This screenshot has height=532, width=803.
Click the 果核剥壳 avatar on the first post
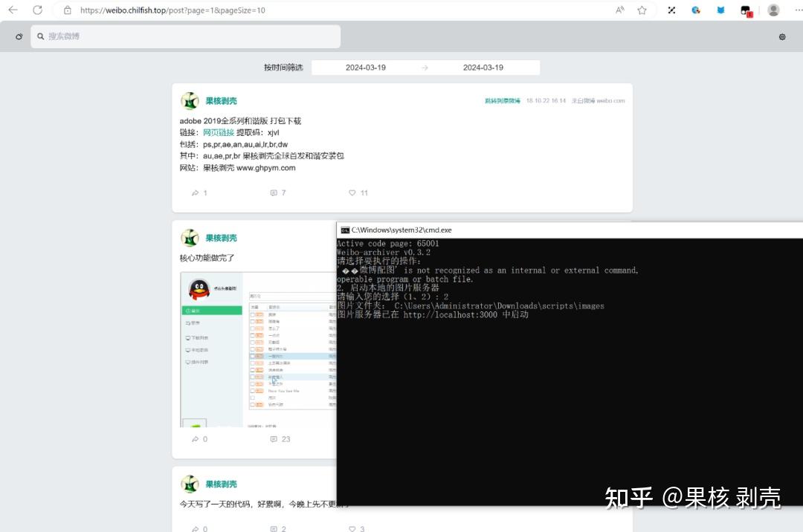[x=190, y=100]
